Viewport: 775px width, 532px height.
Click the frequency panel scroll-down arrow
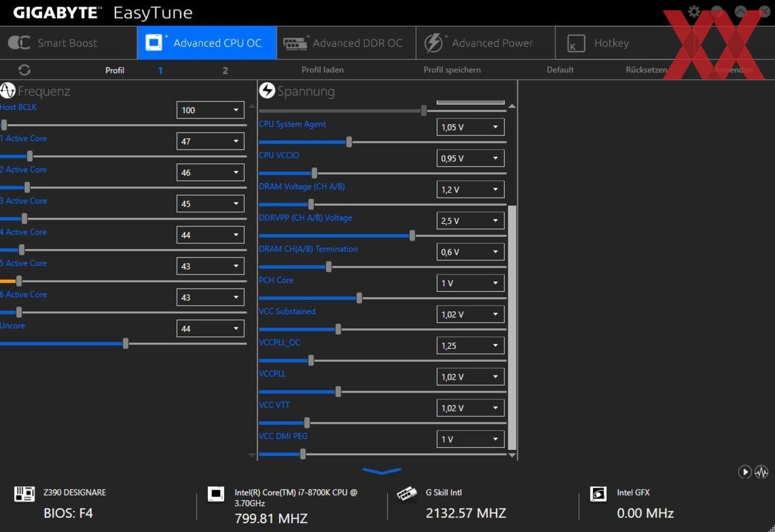[x=252, y=455]
